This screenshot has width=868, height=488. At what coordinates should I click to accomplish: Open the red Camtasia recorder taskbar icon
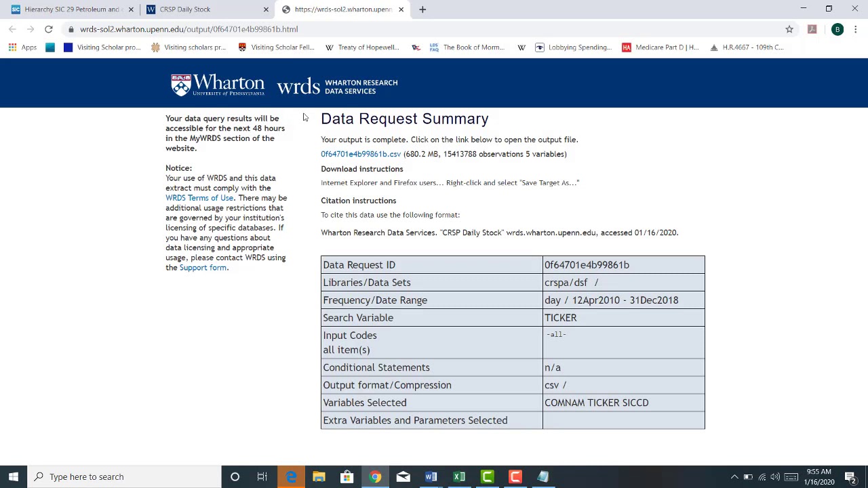[515, 476]
